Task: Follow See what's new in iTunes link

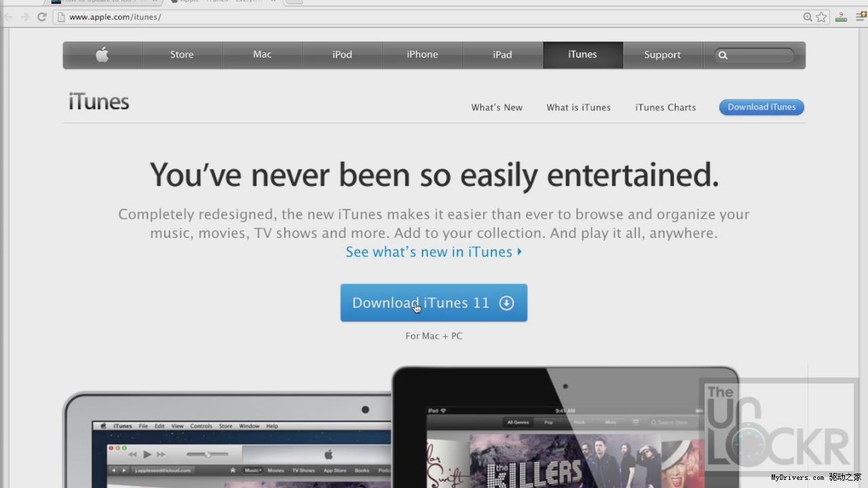Action: pyautogui.click(x=434, y=252)
